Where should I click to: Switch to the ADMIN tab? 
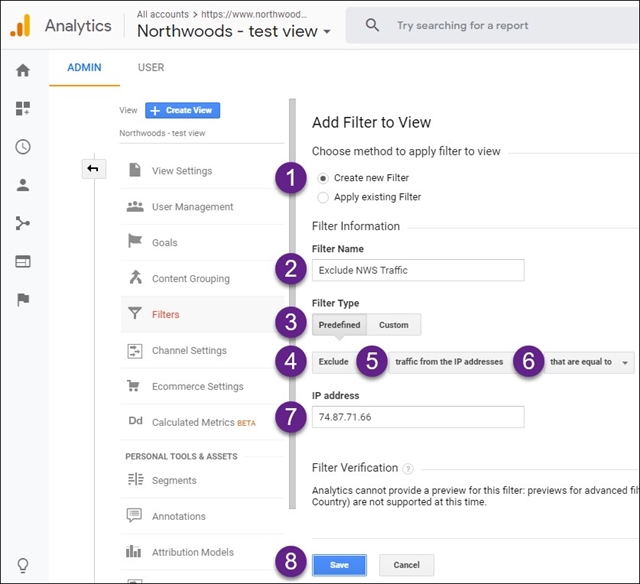[x=84, y=67]
